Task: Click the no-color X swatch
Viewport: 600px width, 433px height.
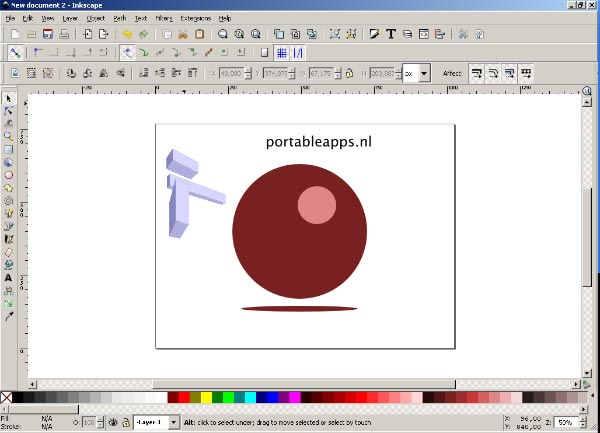Action: tap(6, 398)
